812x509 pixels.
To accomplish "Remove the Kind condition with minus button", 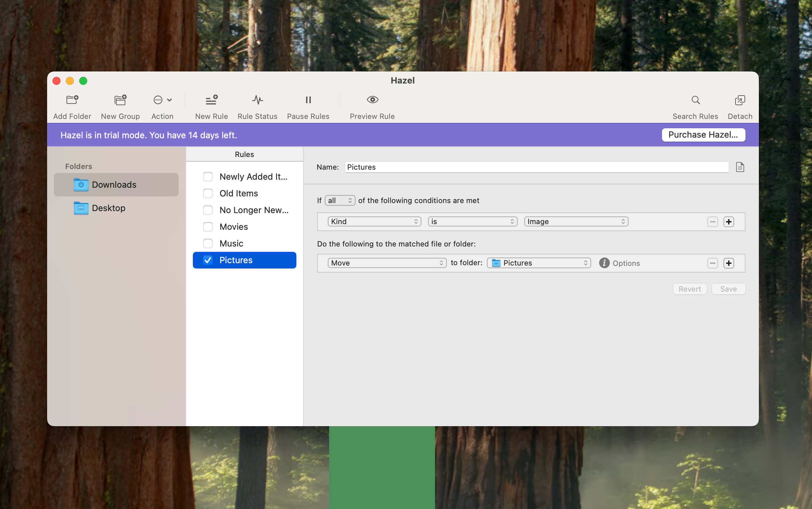I will [x=713, y=221].
